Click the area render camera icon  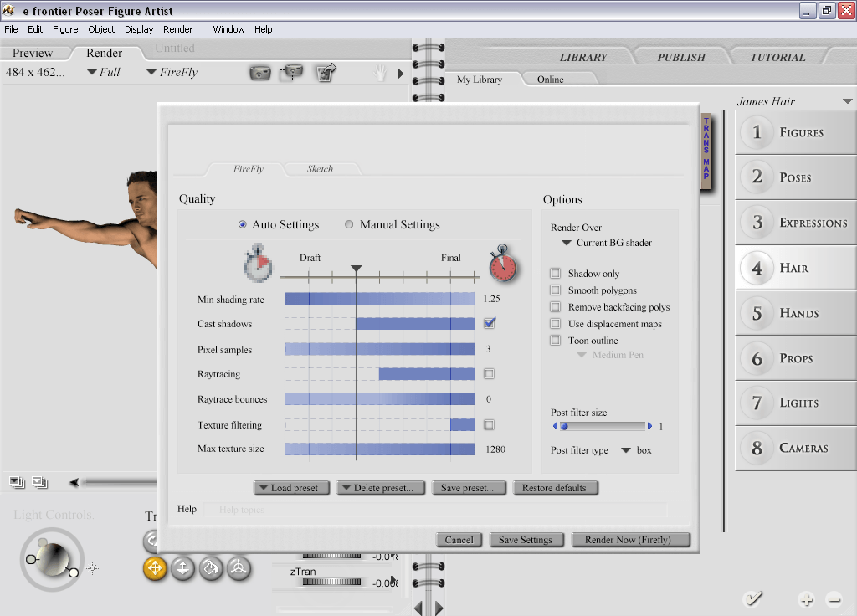(x=291, y=72)
